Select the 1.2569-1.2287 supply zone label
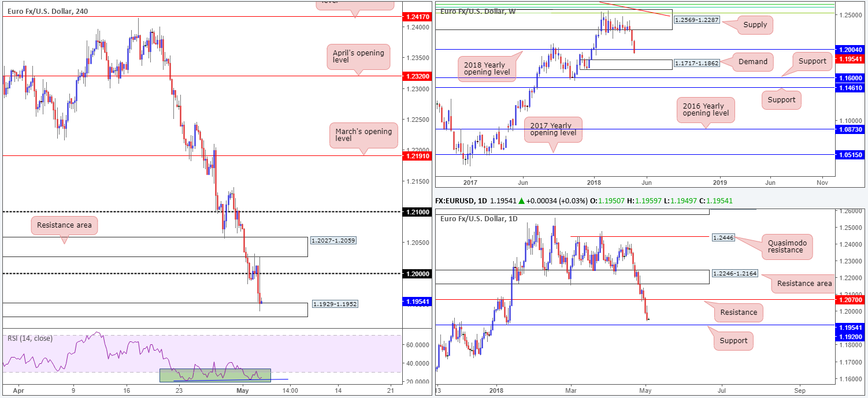The image size is (868, 398). tap(696, 20)
